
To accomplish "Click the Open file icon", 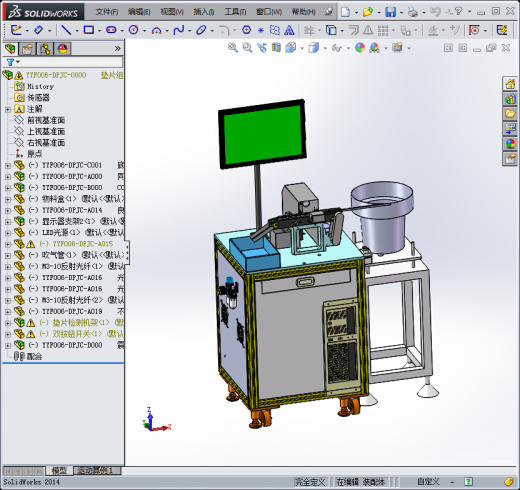I will 368,12.
